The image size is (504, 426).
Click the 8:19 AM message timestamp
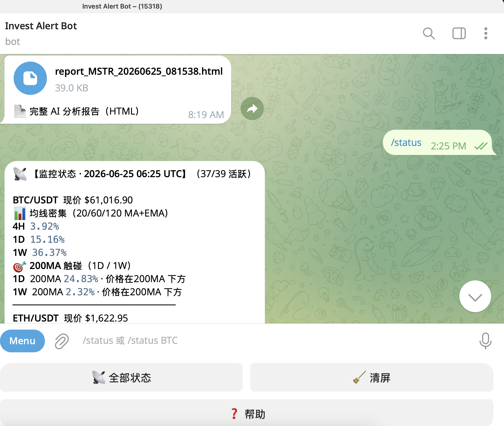pos(206,115)
